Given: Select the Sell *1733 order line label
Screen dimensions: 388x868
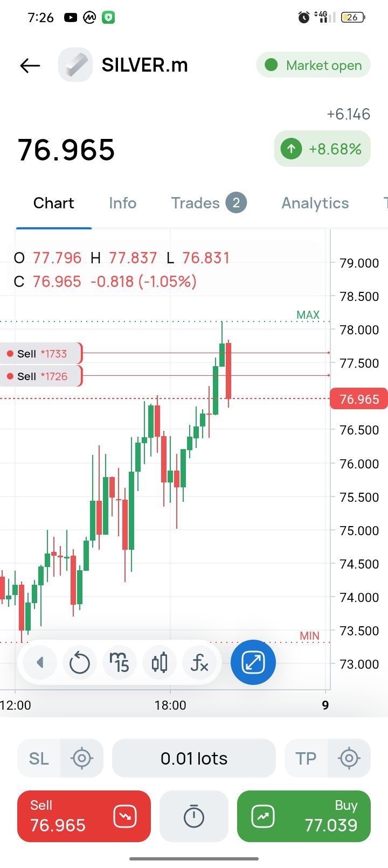Looking at the screenshot, I should coord(41,354).
